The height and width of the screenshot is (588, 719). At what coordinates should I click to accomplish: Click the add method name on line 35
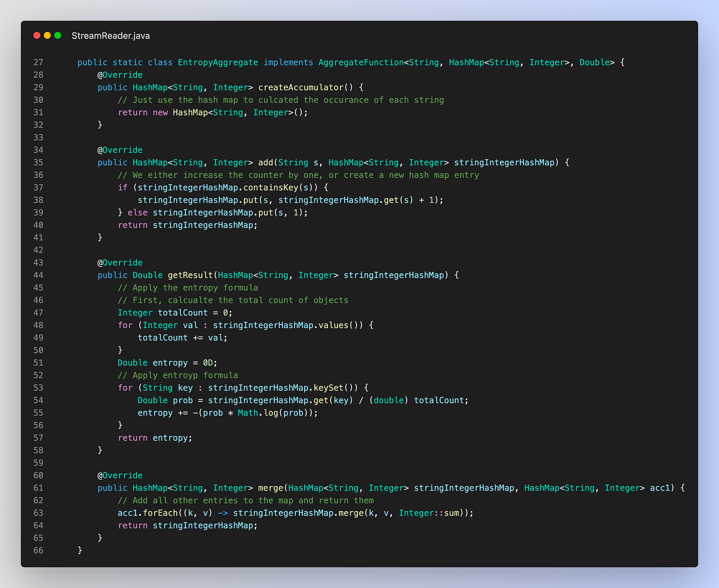(266, 162)
